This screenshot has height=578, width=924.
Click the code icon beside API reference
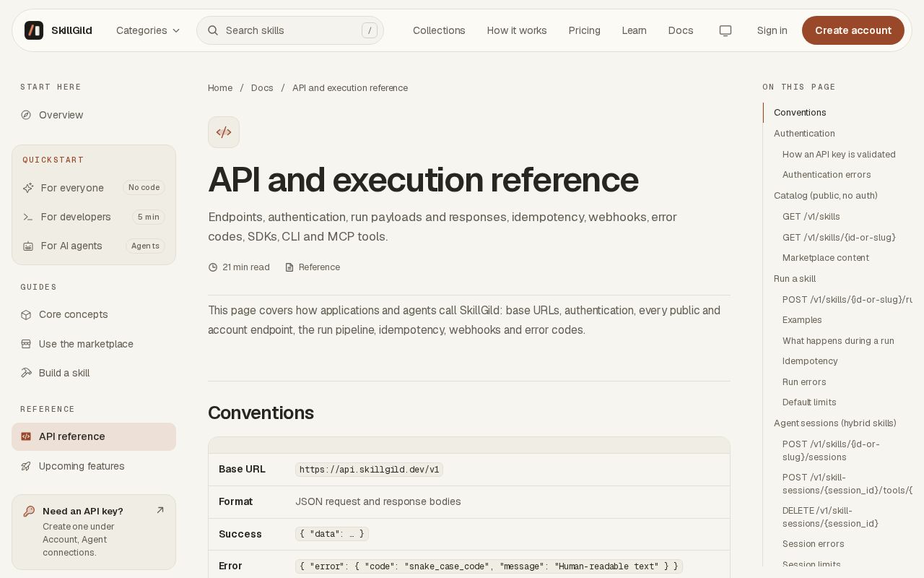(x=26, y=436)
